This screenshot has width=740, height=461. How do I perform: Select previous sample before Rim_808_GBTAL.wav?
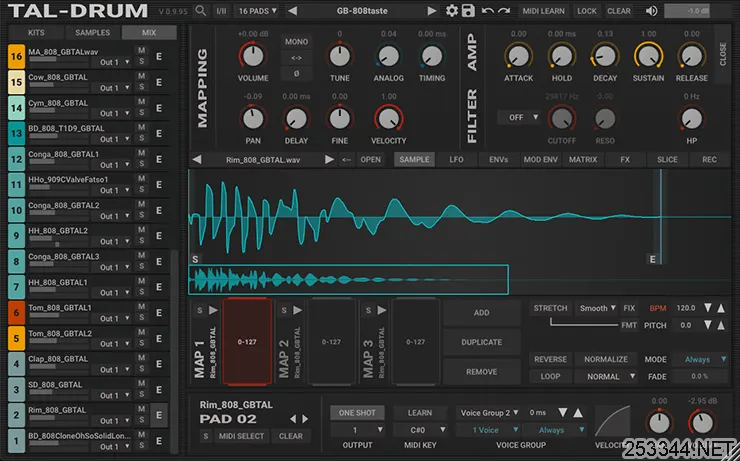[197, 159]
